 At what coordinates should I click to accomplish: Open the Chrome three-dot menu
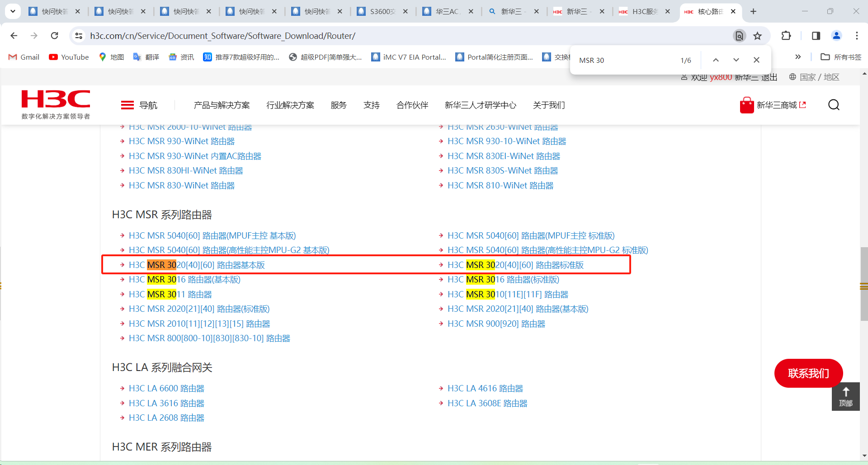click(x=857, y=36)
